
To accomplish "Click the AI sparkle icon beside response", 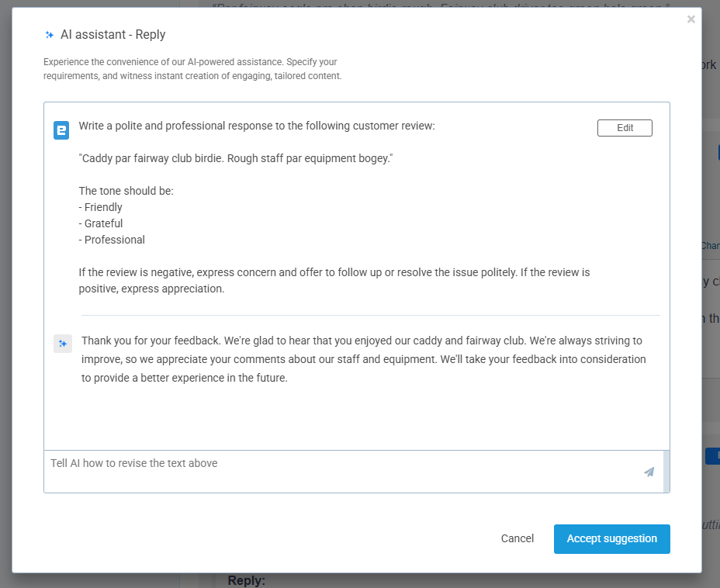I will pos(63,344).
